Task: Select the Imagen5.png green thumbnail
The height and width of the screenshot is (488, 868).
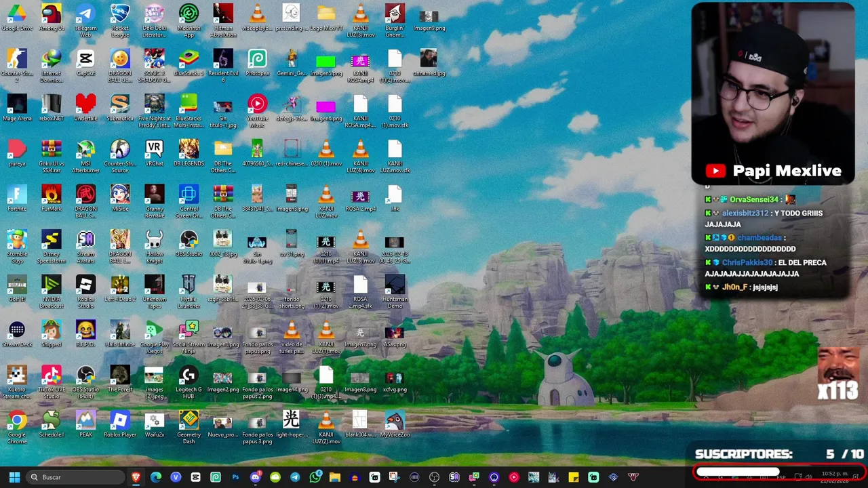Action: tap(326, 63)
